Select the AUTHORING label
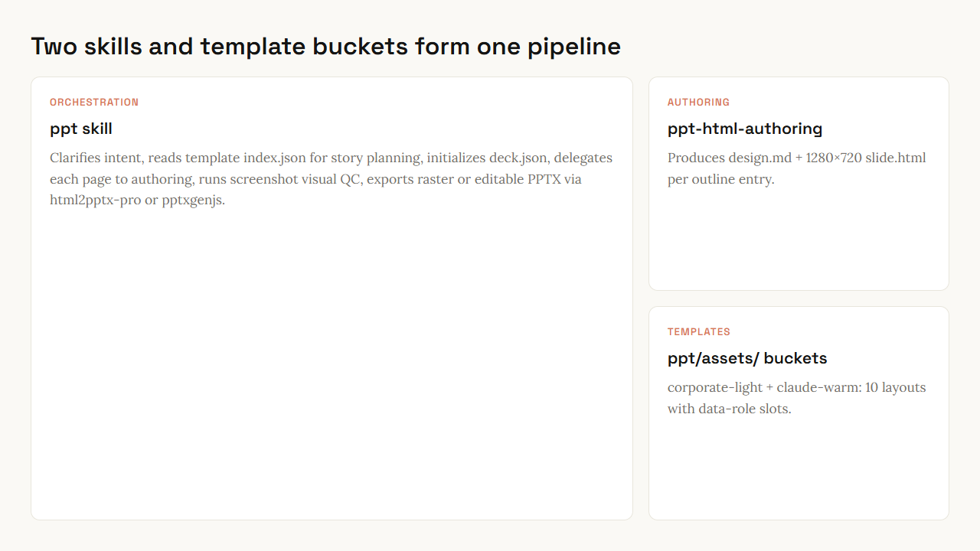Viewport: 980px width, 551px height. [698, 102]
